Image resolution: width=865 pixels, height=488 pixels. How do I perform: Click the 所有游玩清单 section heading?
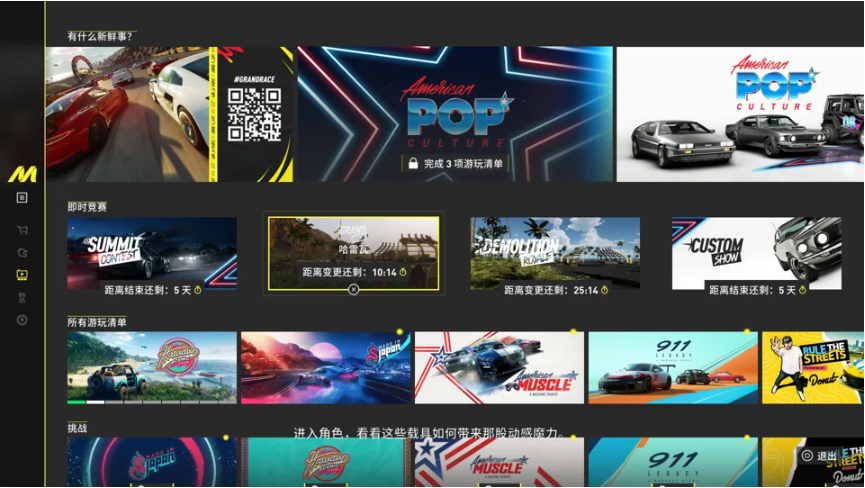pyautogui.click(x=97, y=323)
